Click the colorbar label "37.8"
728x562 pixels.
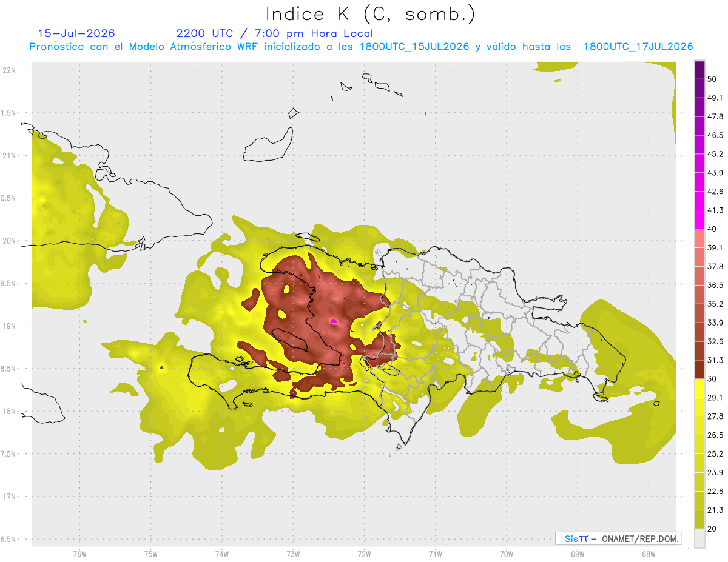[715, 267]
